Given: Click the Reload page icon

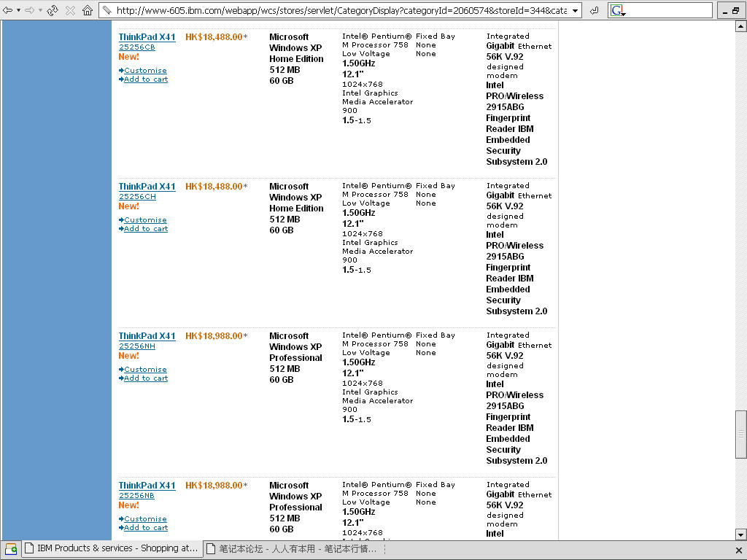Looking at the screenshot, I should click(x=53, y=10).
